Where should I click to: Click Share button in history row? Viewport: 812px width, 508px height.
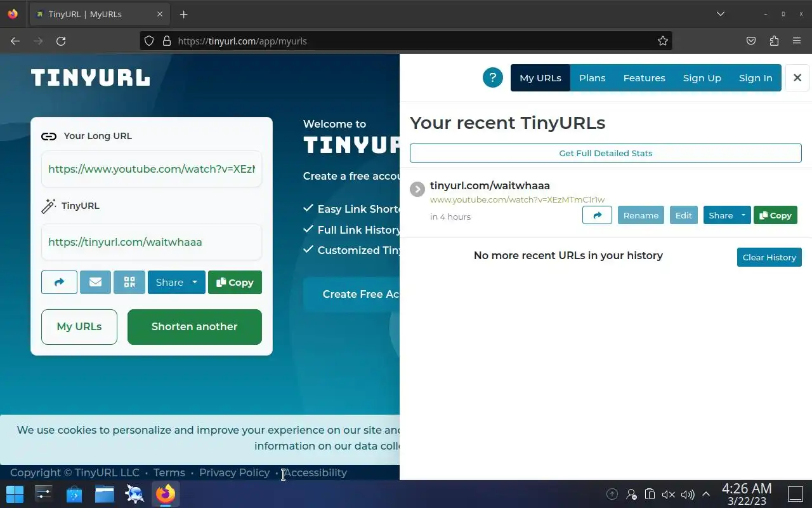click(x=721, y=215)
